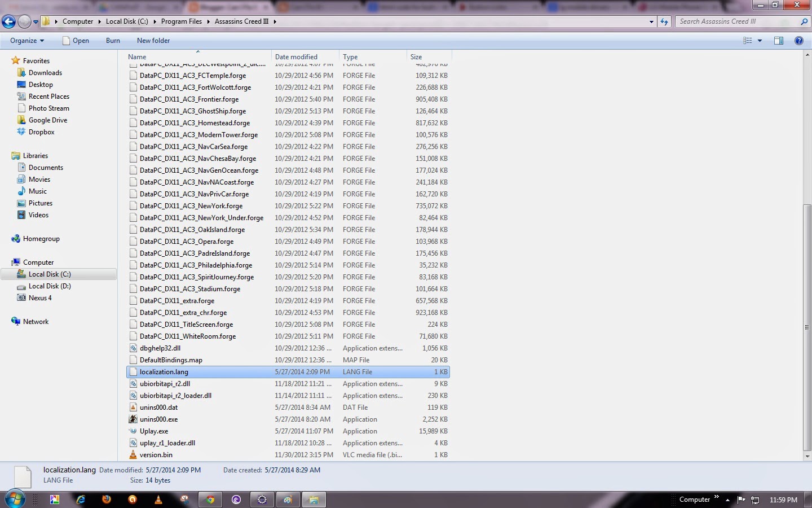Select Computer in the breadcrumb path
Screen dimensions: 812x508
78,21
